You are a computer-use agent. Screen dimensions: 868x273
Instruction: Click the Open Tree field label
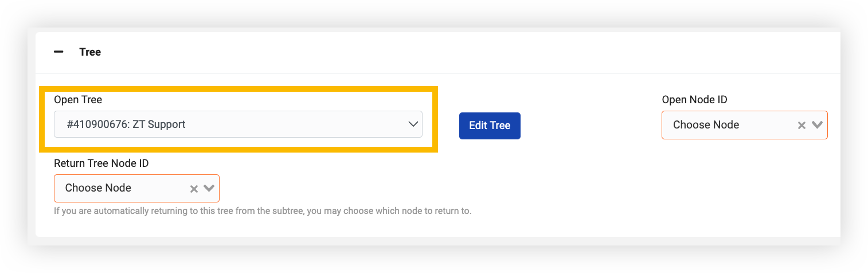coord(78,100)
